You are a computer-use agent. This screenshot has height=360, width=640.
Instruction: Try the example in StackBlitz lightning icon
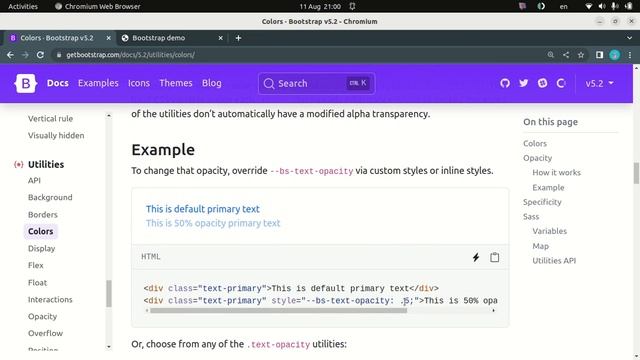pos(476,257)
